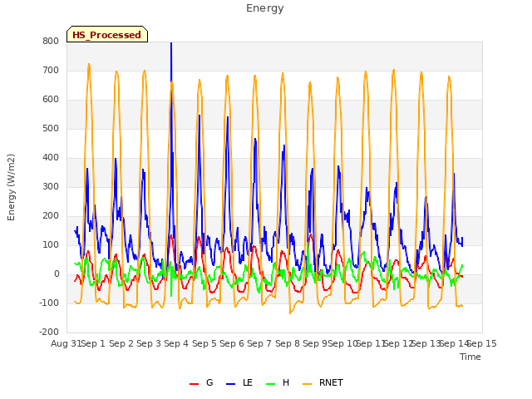The width and height of the screenshot is (532, 399).
Task: Click the 100 y-axis tick label
Action: [51, 245]
